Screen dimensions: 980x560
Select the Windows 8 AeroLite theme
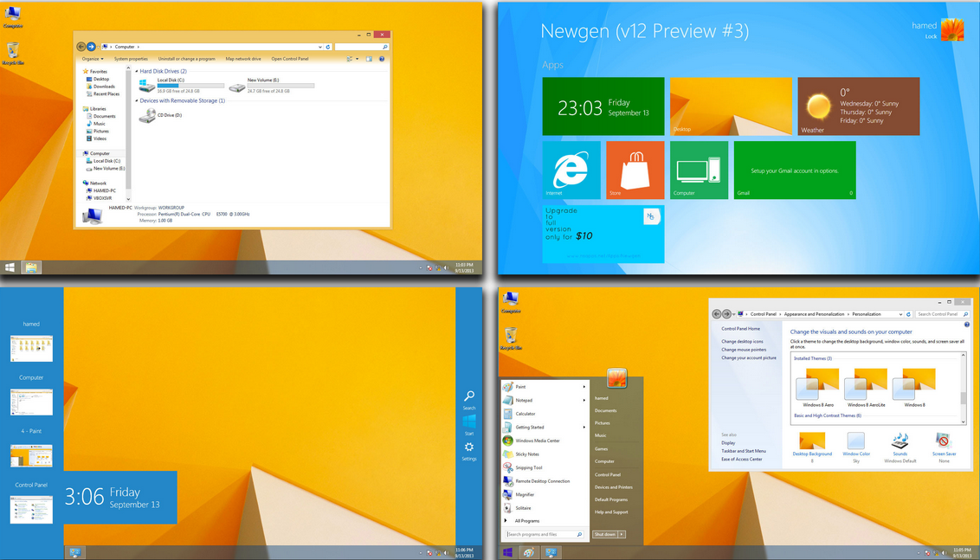tap(866, 388)
